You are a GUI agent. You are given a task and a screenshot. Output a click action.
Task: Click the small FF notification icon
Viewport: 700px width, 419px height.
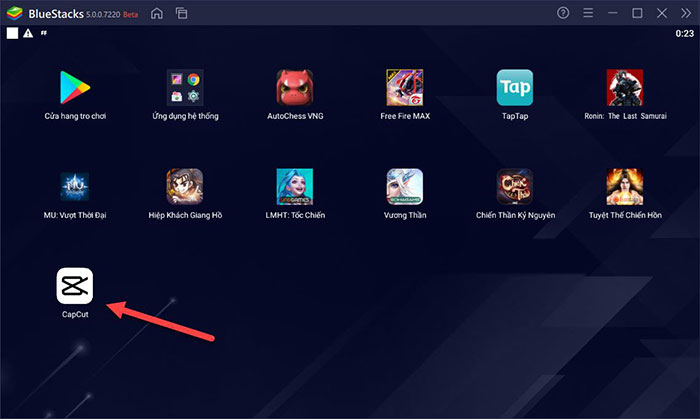(44, 33)
